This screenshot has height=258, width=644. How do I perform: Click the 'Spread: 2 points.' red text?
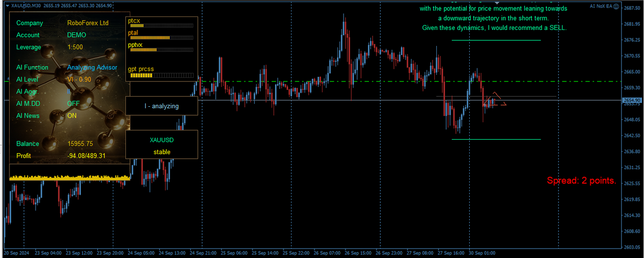coord(582,181)
